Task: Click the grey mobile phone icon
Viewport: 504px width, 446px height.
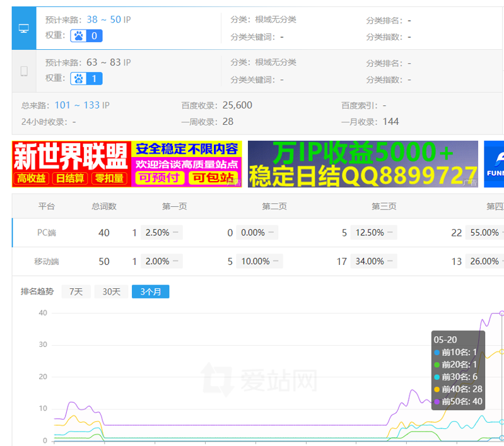Action: pyautogui.click(x=24, y=71)
